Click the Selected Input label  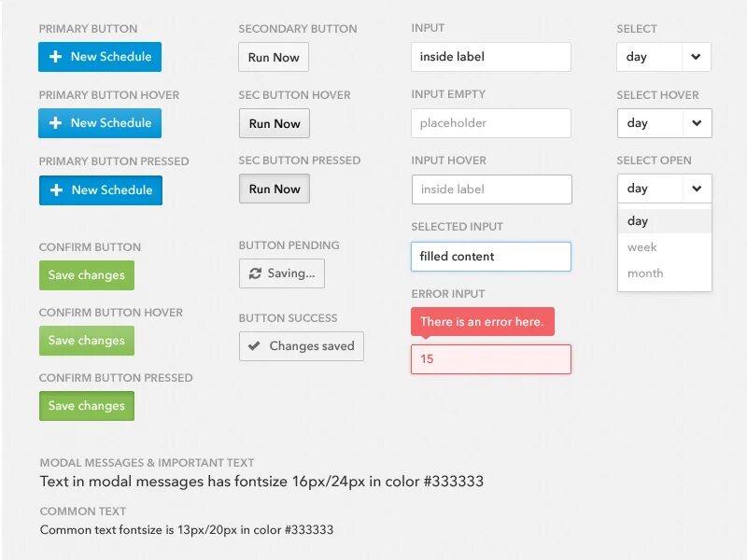tap(457, 227)
